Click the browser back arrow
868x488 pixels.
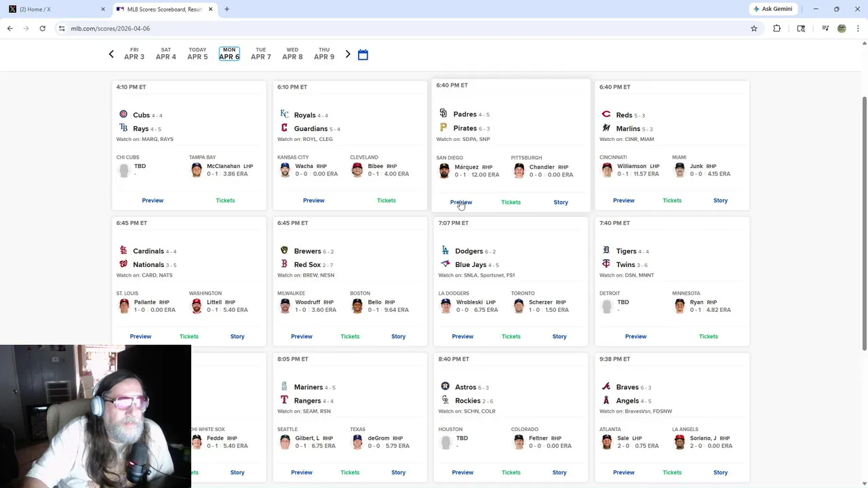9,28
